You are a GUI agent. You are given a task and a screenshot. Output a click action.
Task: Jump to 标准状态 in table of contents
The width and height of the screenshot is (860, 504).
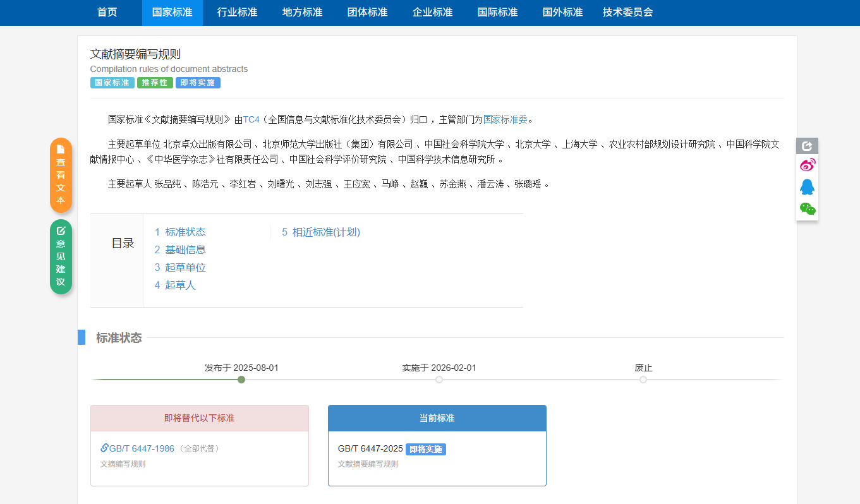pyautogui.click(x=180, y=232)
